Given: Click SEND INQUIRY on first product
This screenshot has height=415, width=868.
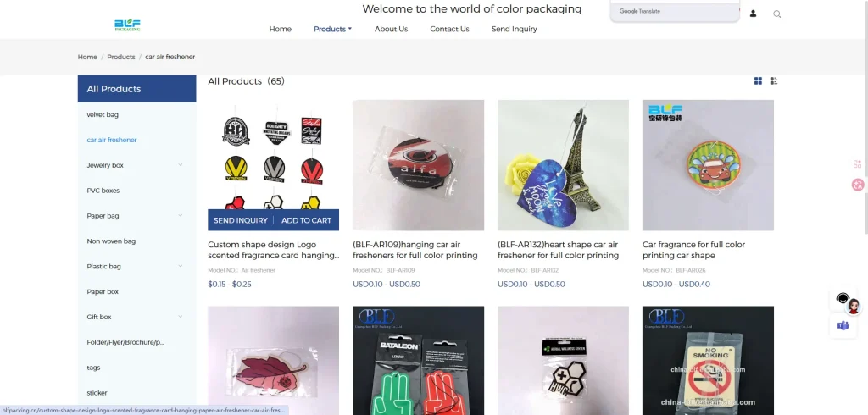Looking at the screenshot, I should click(x=240, y=220).
